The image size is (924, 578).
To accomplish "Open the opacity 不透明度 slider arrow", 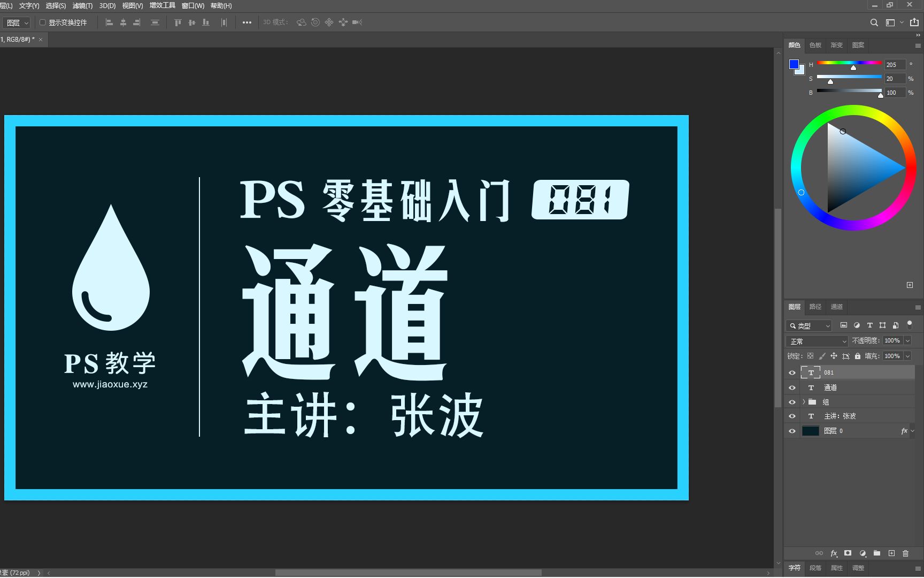I will tap(907, 341).
